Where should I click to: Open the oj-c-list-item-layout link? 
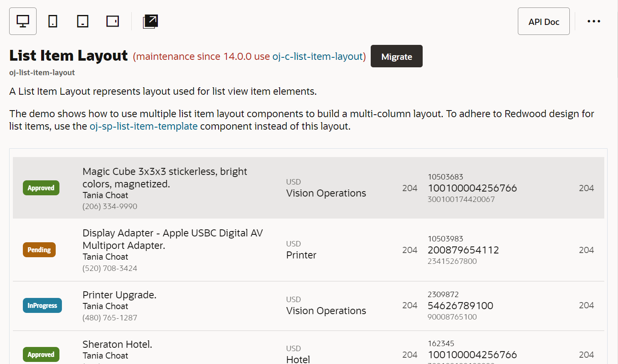pos(318,56)
